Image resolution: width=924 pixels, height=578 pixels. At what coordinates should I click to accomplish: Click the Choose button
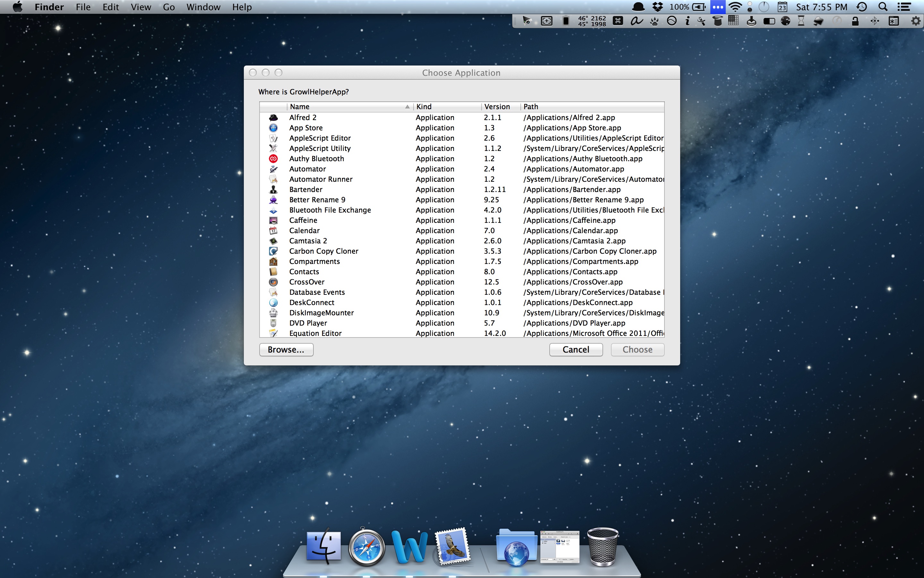click(637, 349)
